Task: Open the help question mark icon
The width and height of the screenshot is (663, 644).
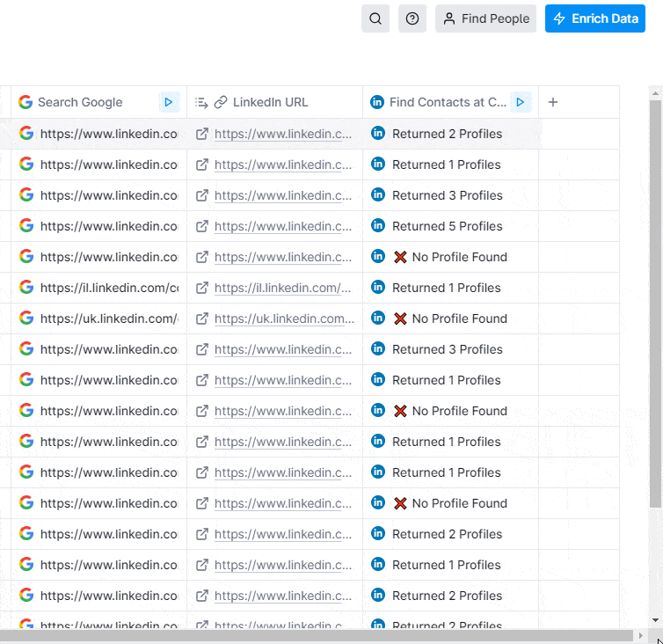Action: tap(412, 18)
